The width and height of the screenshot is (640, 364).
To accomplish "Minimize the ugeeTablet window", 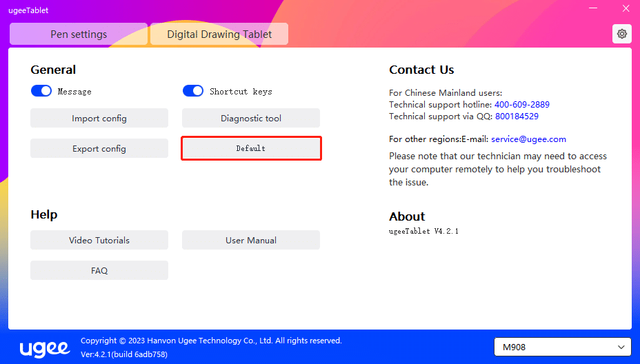I will pos(593,8).
